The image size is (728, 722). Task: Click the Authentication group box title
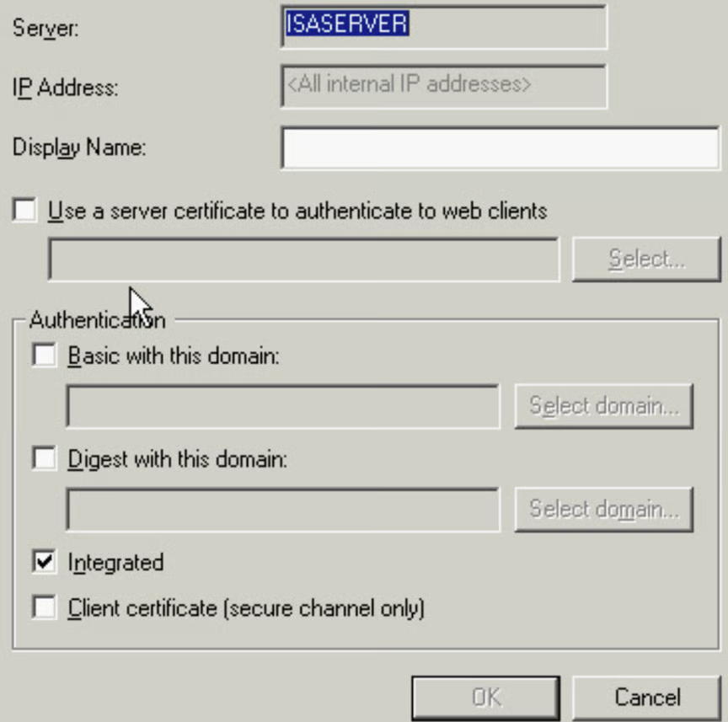[x=98, y=320]
